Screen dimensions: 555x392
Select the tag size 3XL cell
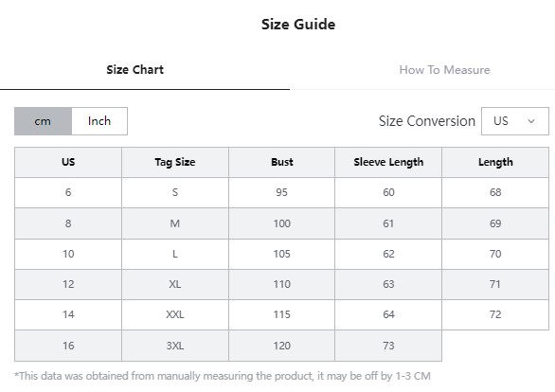click(175, 346)
